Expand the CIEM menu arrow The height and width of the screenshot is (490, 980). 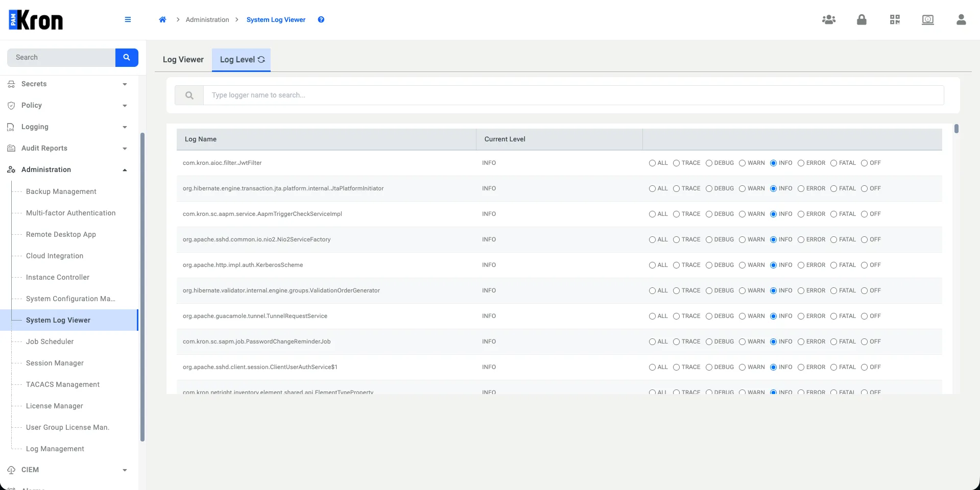(125, 470)
